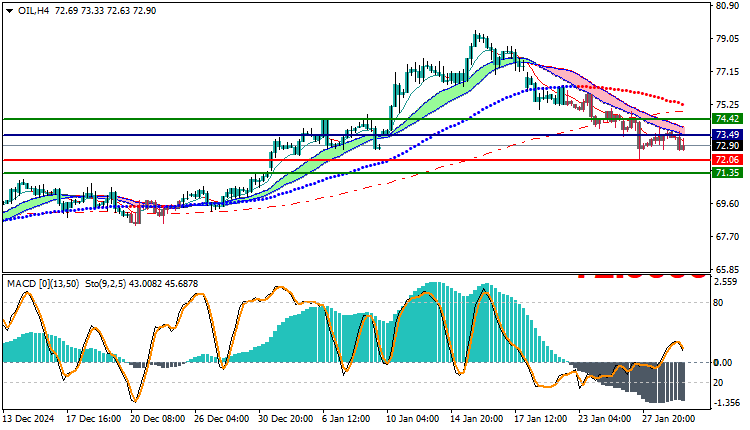Image resolution: width=750 pixels, height=430 pixels.
Task: Select the 13 Dec 2024 time axis label
Action: coord(29,419)
